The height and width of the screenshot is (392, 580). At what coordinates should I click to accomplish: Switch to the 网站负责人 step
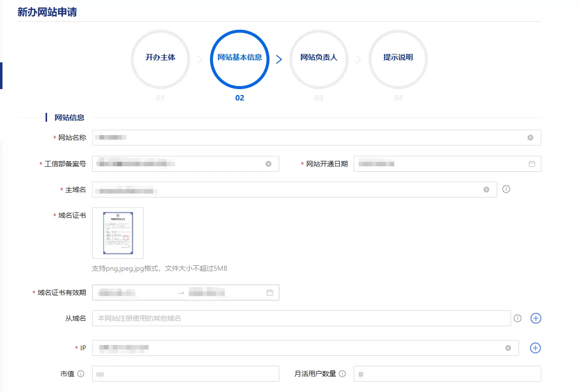click(318, 59)
